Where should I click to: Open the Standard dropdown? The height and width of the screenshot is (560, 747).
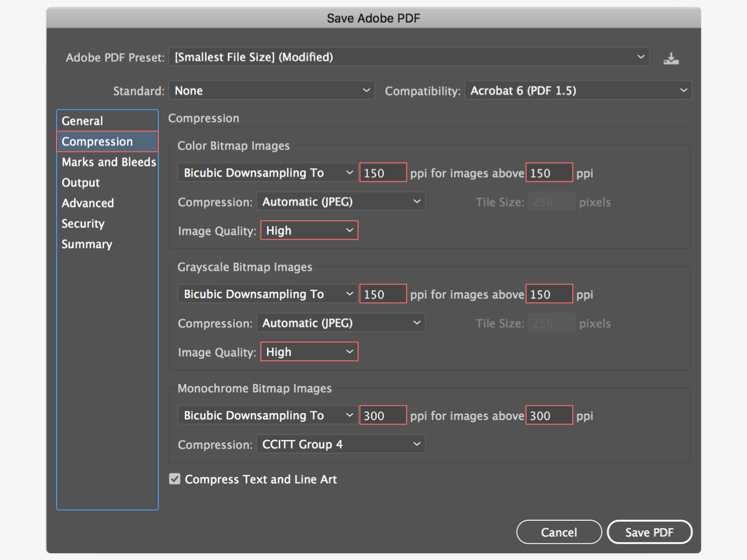[x=271, y=90]
